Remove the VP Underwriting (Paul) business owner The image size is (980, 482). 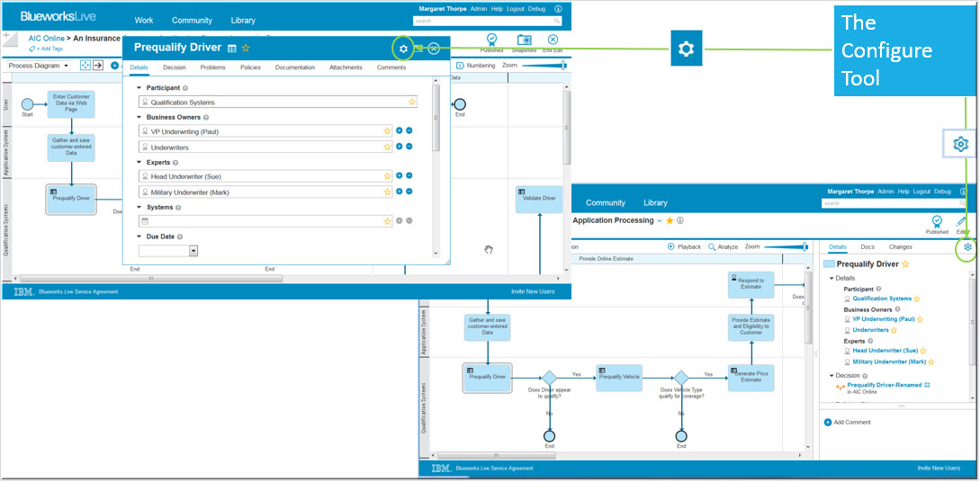[x=409, y=130]
